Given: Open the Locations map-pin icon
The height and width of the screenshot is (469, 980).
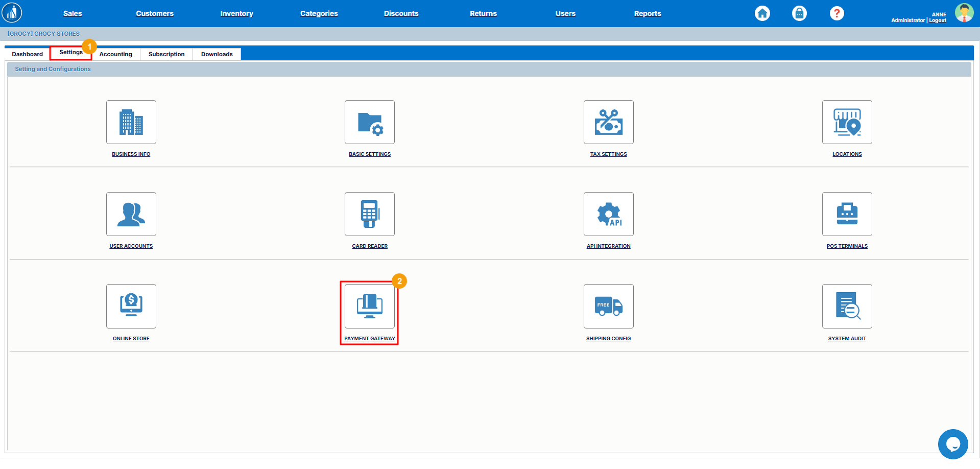Looking at the screenshot, I should click(847, 122).
